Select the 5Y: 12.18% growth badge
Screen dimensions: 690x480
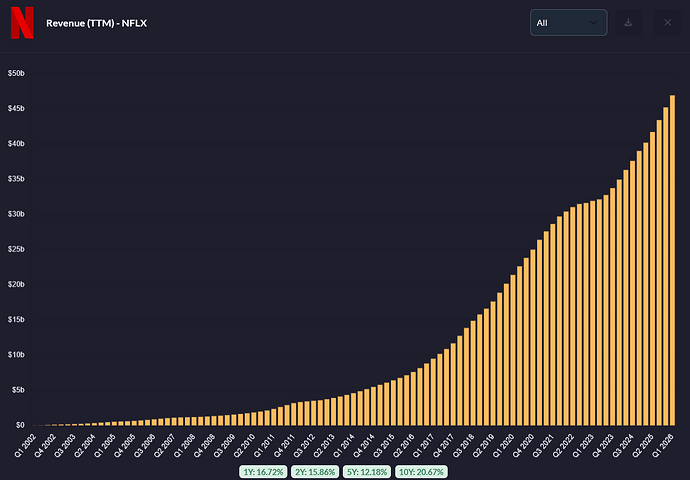pos(367,472)
